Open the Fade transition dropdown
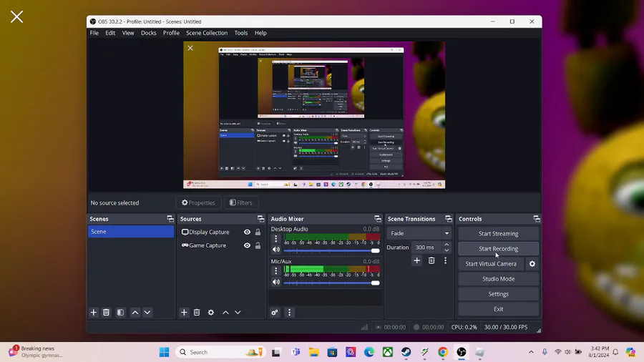The height and width of the screenshot is (362, 644). [x=419, y=233]
